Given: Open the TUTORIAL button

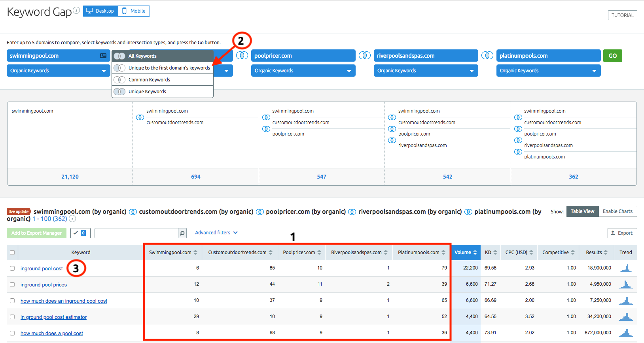Looking at the screenshot, I should pyautogui.click(x=622, y=15).
